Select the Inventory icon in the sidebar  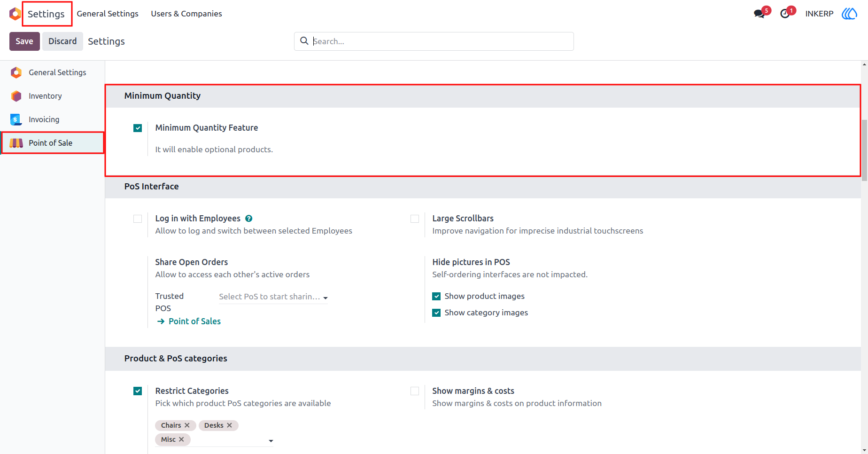click(x=16, y=96)
